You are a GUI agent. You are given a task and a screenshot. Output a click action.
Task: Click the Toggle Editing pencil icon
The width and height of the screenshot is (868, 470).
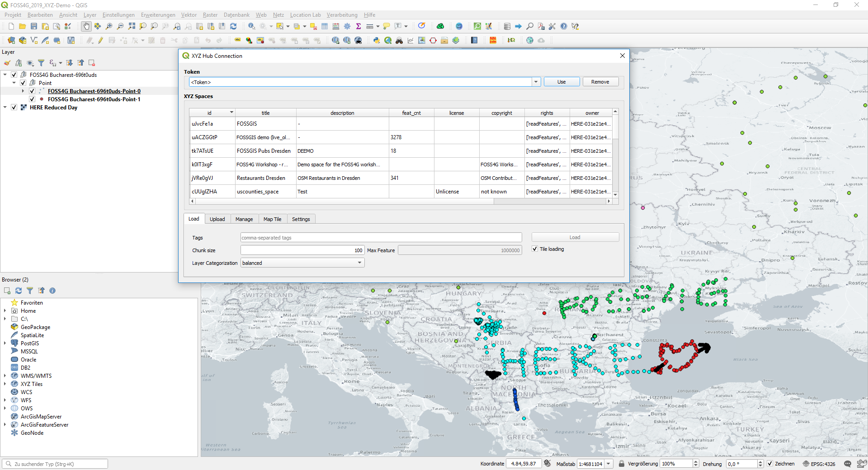click(x=100, y=40)
